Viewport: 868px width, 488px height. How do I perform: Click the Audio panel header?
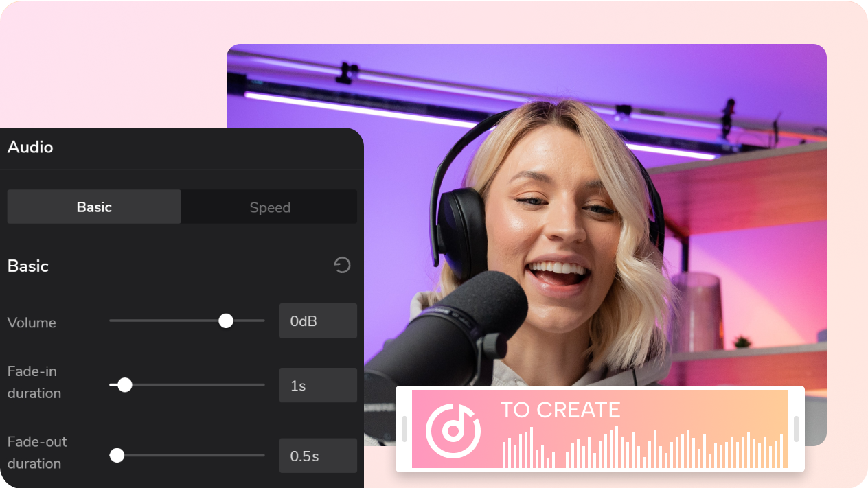point(30,147)
